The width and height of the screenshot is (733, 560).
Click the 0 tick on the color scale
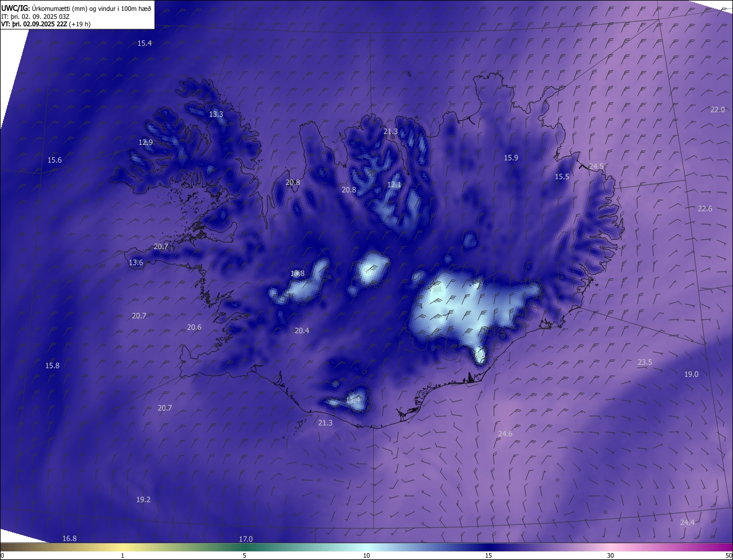pos(2,556)
